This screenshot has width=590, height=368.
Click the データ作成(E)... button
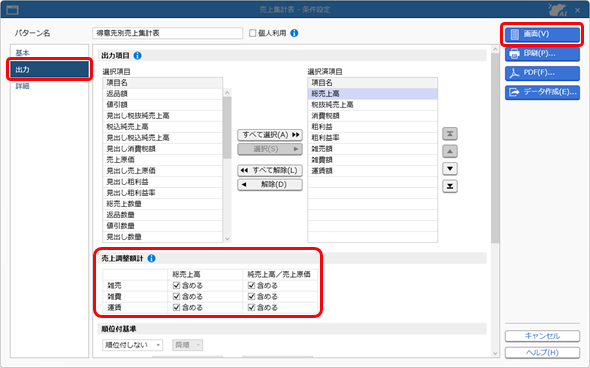pyautogui.click(x=542, y=92)
